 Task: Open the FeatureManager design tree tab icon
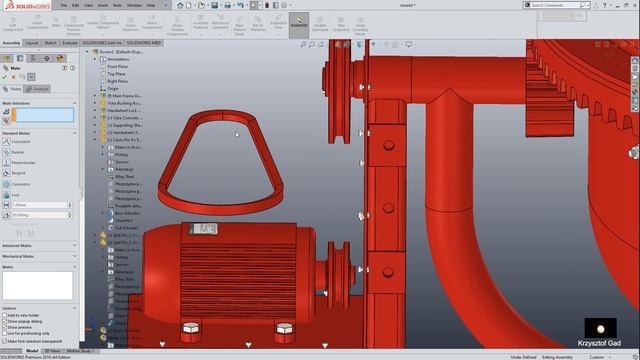click(x=7, y=58)
